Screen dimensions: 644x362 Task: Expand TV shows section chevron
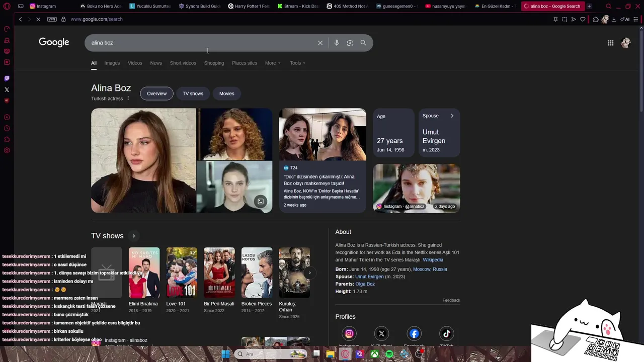point(134,236)
